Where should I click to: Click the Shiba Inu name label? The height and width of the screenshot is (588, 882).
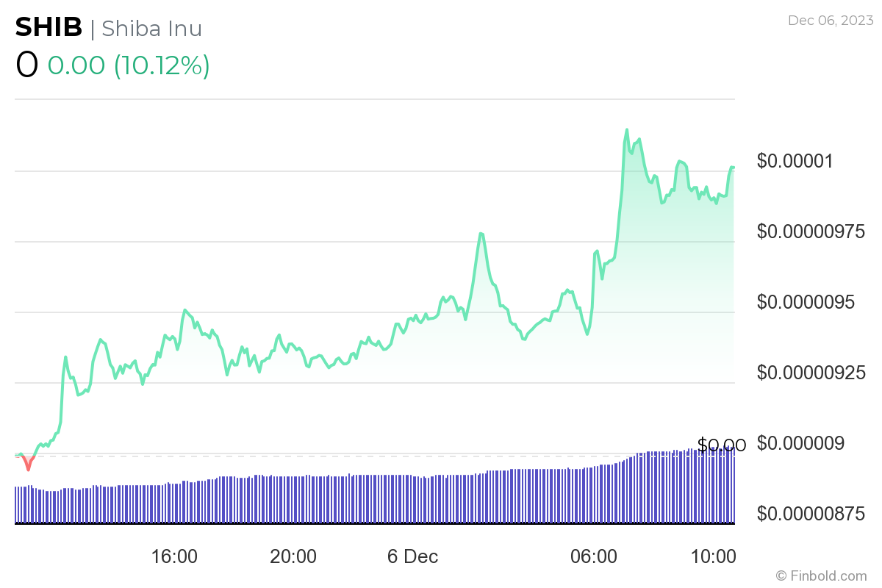click(151, 29)
